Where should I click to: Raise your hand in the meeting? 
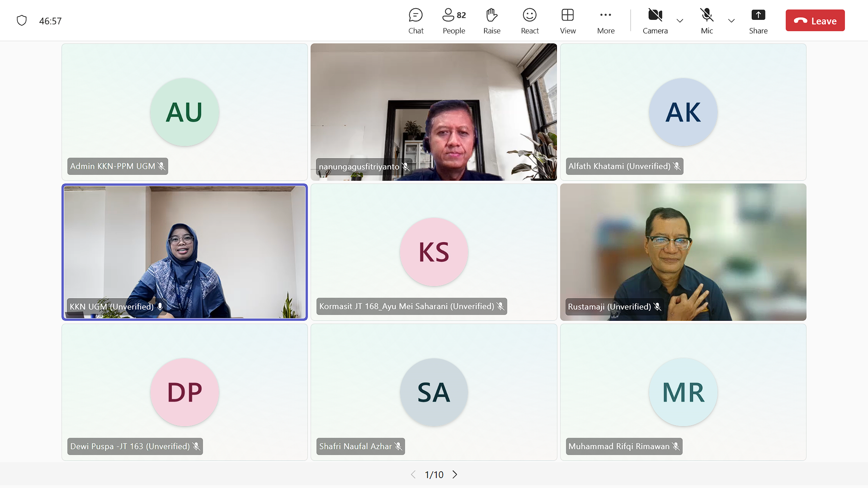click(491, 21)
